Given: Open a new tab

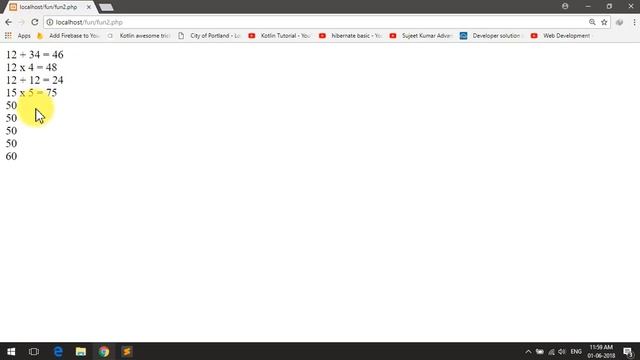Looking at the screenshot, I should (x=106, y=7).
